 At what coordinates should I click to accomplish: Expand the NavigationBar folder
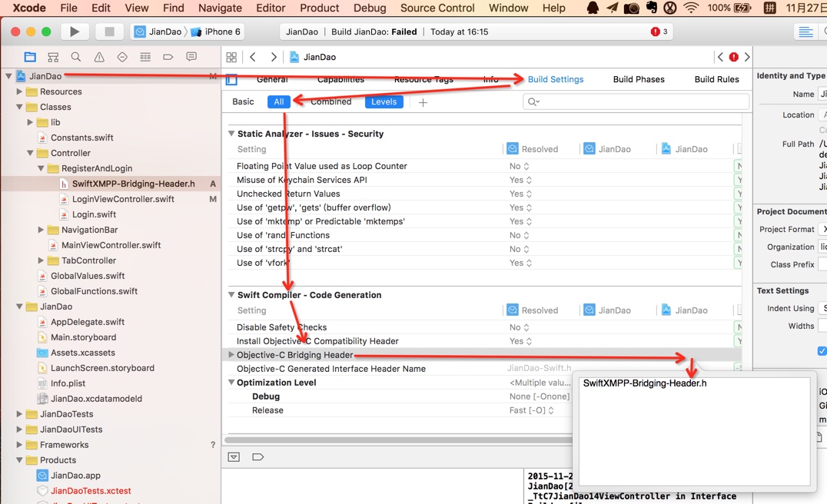(x=41, y=229)
